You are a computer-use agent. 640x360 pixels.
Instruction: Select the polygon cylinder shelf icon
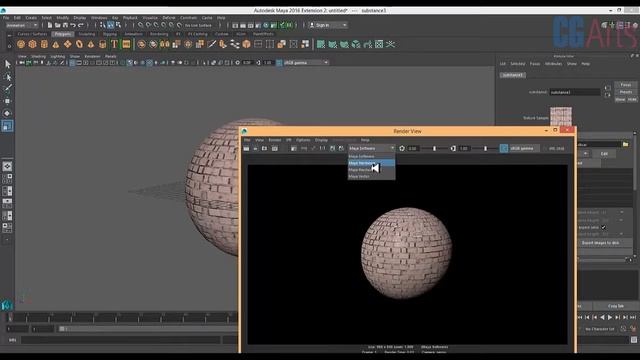pos(44,44)
